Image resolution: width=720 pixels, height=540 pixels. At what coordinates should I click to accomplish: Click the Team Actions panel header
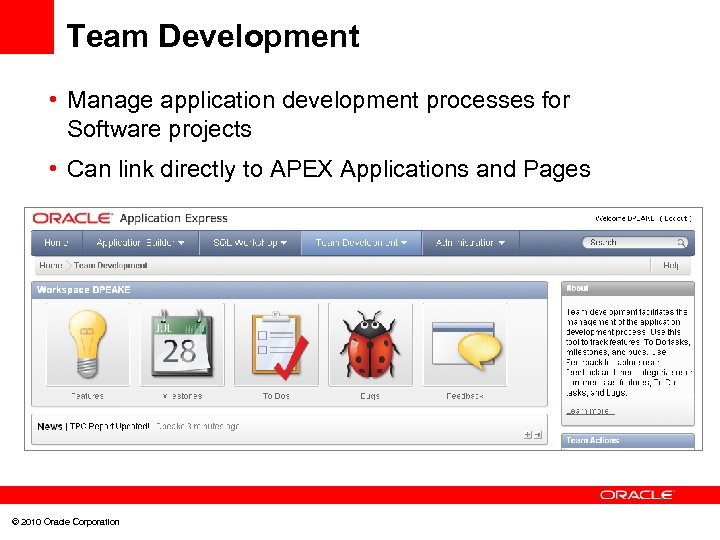(628, 440)
